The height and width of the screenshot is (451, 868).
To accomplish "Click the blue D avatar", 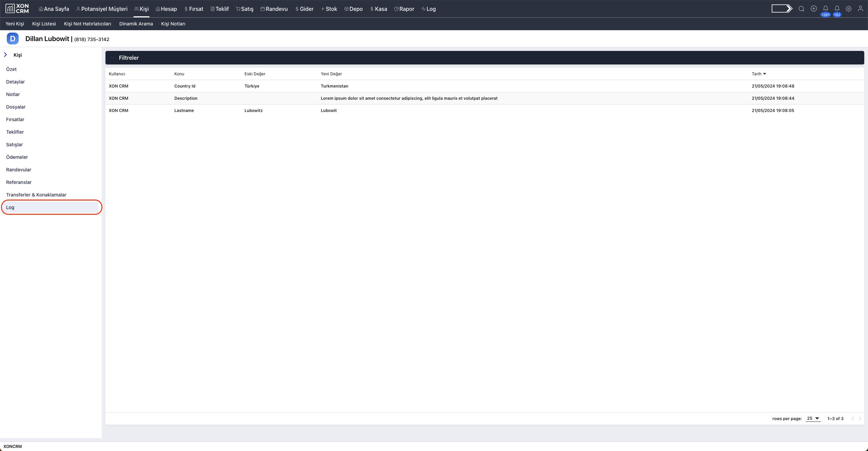I will point(13,39).
